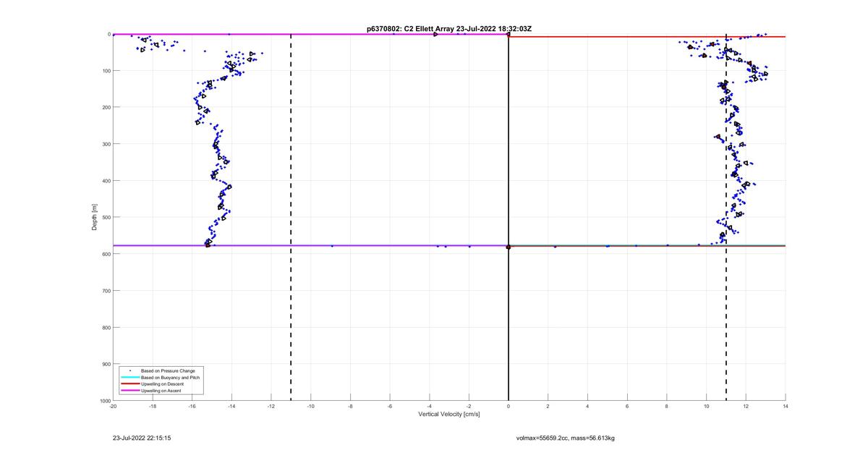This screenshot has height=450, width=868.
Task: Click depth-axis tick label '800'
Action: (x=106, y=327)
